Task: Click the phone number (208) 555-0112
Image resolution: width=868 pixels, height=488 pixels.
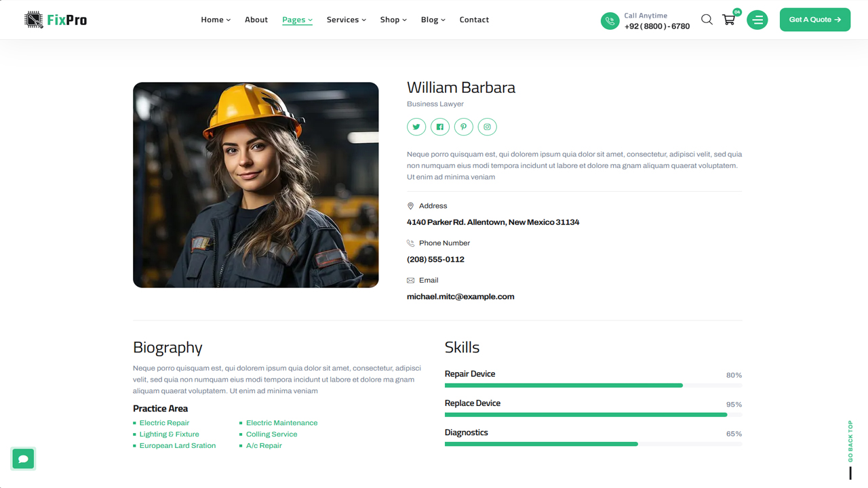Action: pyautogui.click(x=435, y=260)
